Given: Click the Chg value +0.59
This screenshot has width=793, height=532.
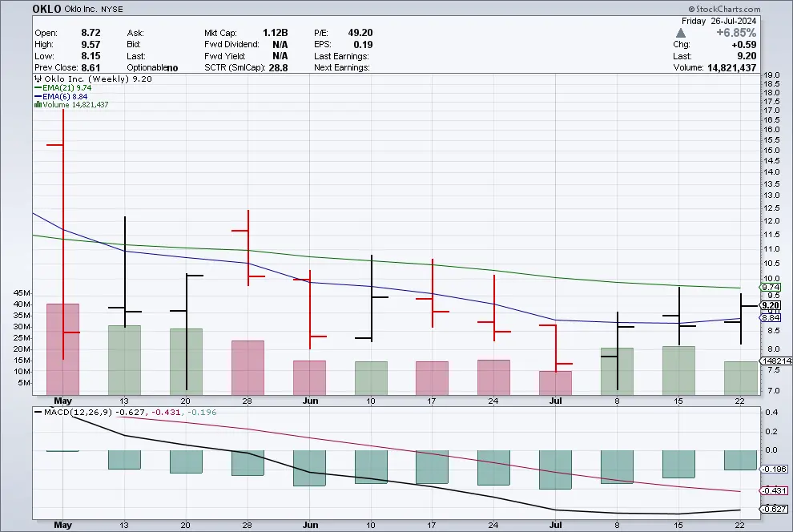Looking at the screenshot, I should pyautogui.click(x=744, y=45).
